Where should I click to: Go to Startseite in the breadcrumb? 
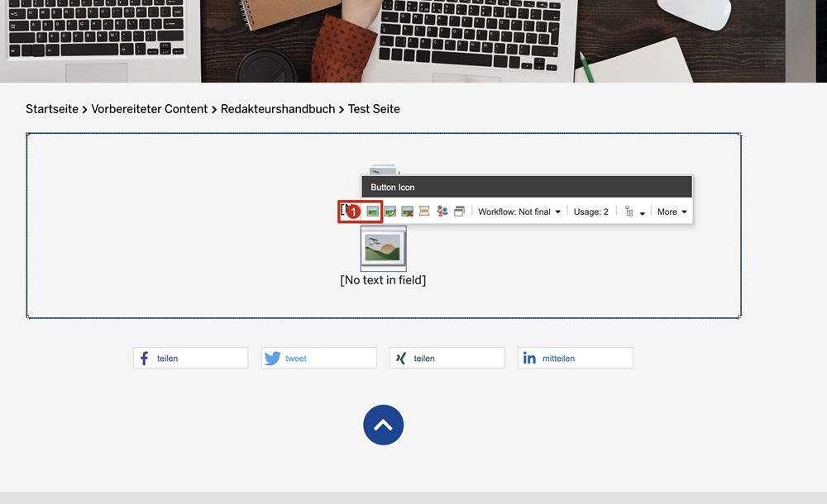[x=52, y=109]
